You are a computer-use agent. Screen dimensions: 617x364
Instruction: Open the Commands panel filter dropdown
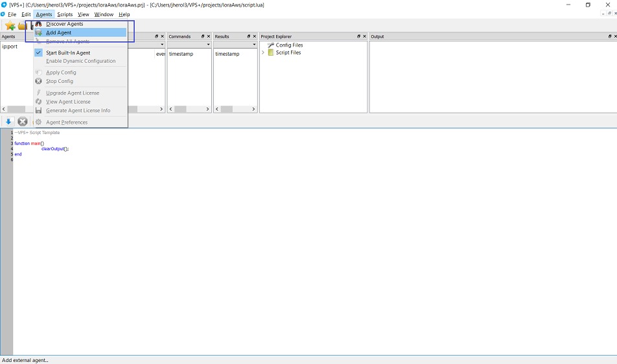point(208,45)
